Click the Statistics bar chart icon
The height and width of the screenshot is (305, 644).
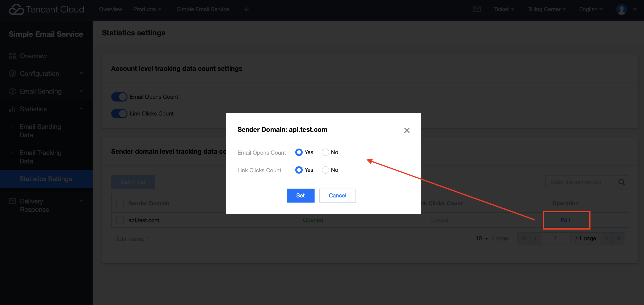click(x=12, y=109)
